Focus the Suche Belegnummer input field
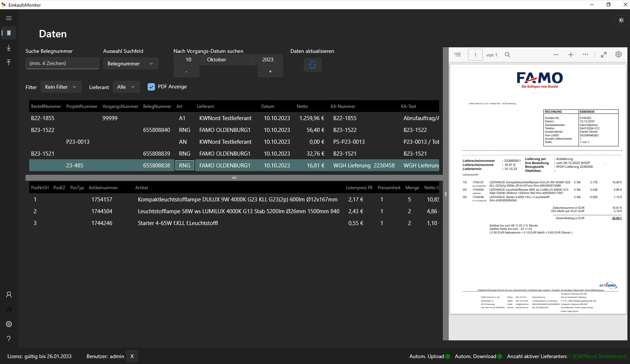The image size is (630, 364). (x=63, y=63)
